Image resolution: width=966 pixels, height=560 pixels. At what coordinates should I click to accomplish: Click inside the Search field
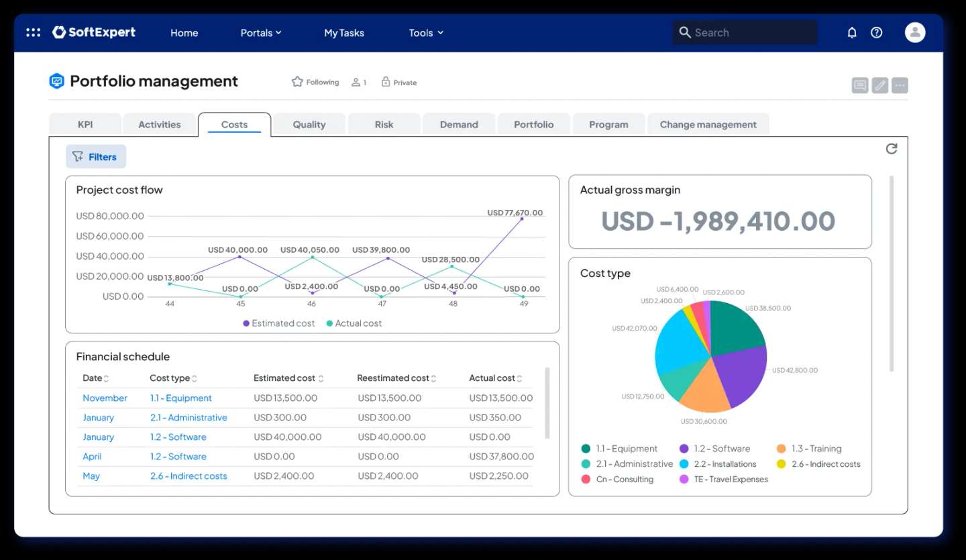pos(745,32)
